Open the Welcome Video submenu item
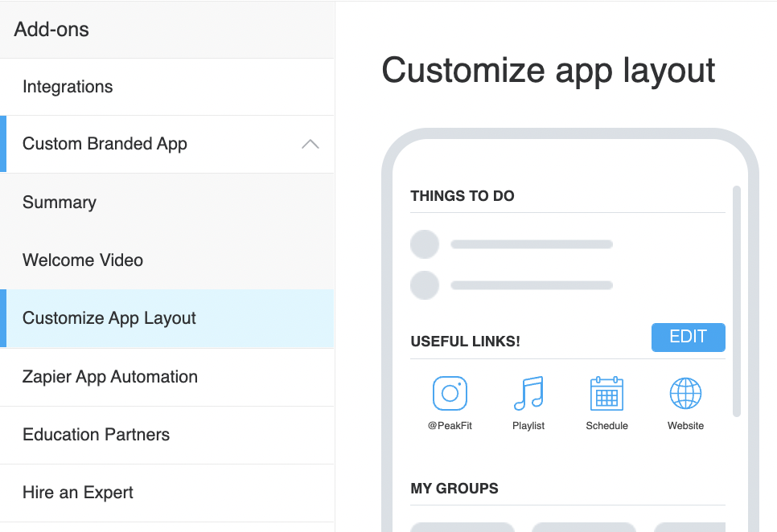The image size is (777, 532). point(167,260)
